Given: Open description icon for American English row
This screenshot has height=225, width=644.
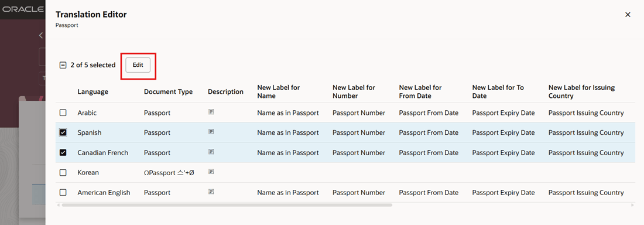Looking at the screenshot, I should coord(211,192).
